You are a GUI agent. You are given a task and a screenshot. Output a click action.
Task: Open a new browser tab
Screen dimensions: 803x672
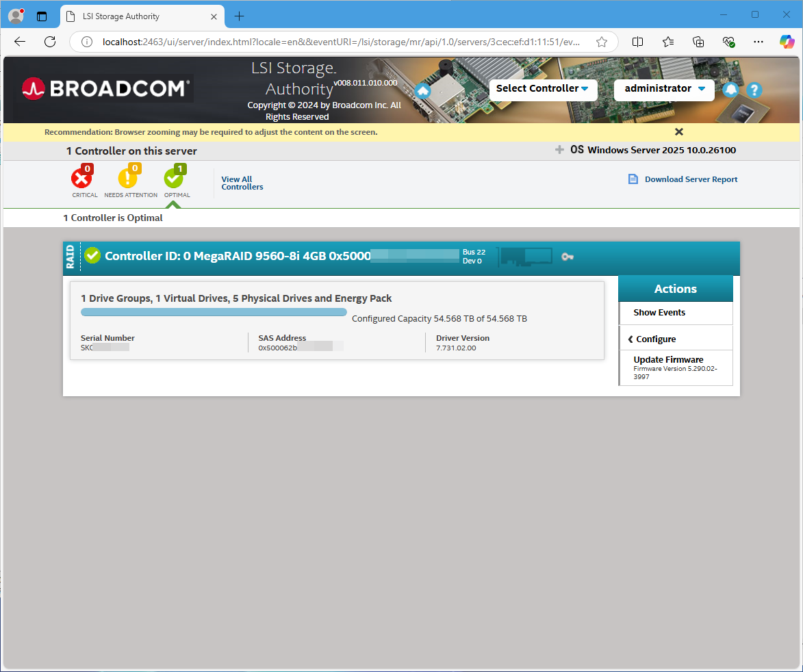239,16
